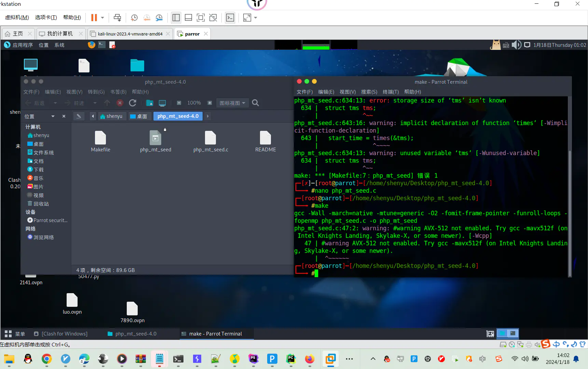Click the volume icon in Parrot panel
This screenshot has width=588, height=369.
(x=516, y=45)
